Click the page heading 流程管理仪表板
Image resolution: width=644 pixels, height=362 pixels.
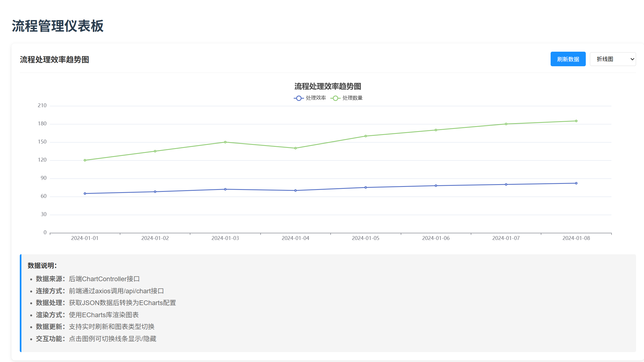(x=58, y=26)
